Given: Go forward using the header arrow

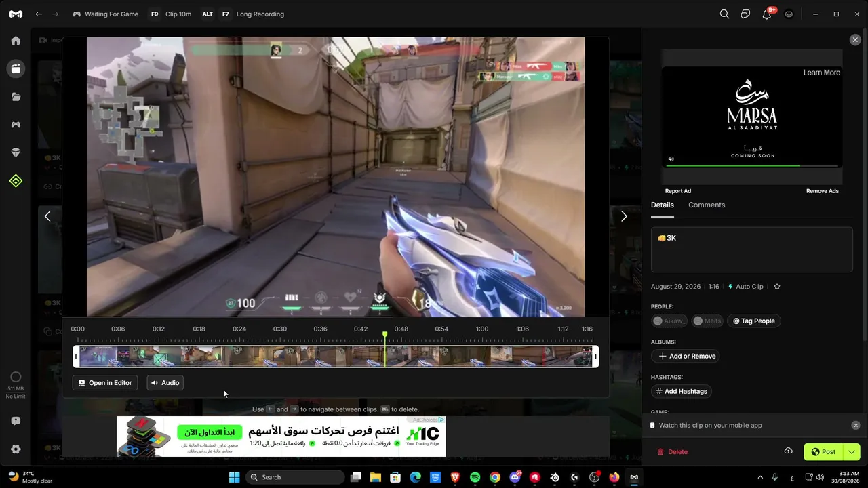Looking at the screenshot, I should click(x=56, y=14).
